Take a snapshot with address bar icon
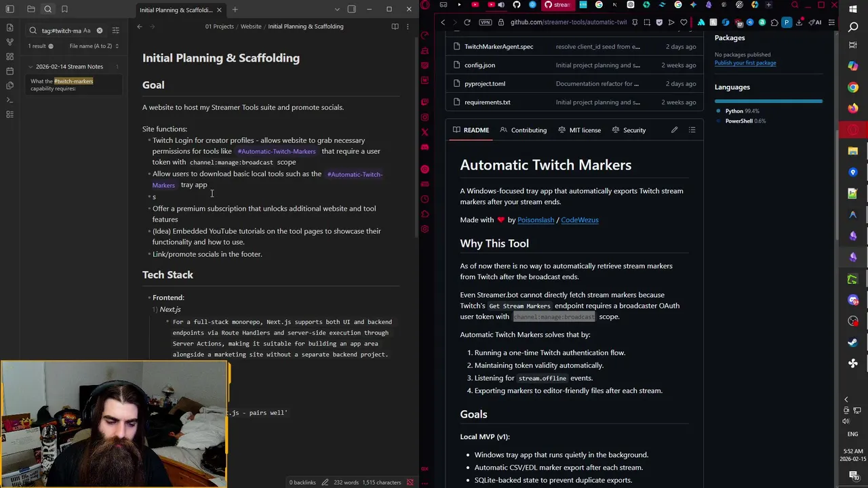Image resolution: width=868 pixels, height=488 pixels. point(647,22)
